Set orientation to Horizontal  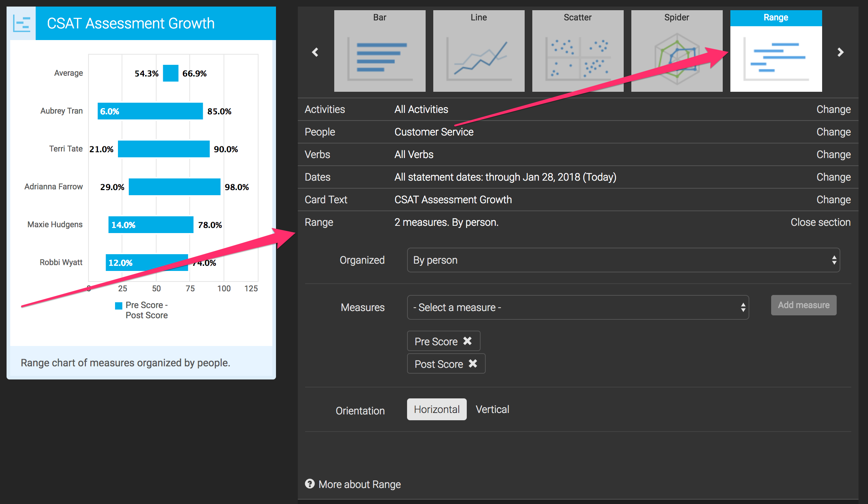pos(437,409)
